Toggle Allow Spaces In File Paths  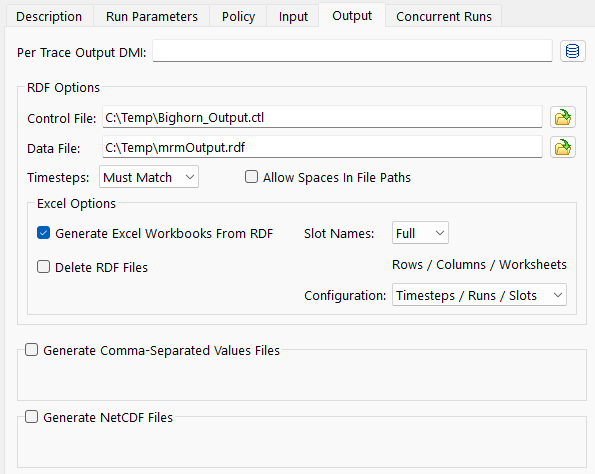(251, 177)
